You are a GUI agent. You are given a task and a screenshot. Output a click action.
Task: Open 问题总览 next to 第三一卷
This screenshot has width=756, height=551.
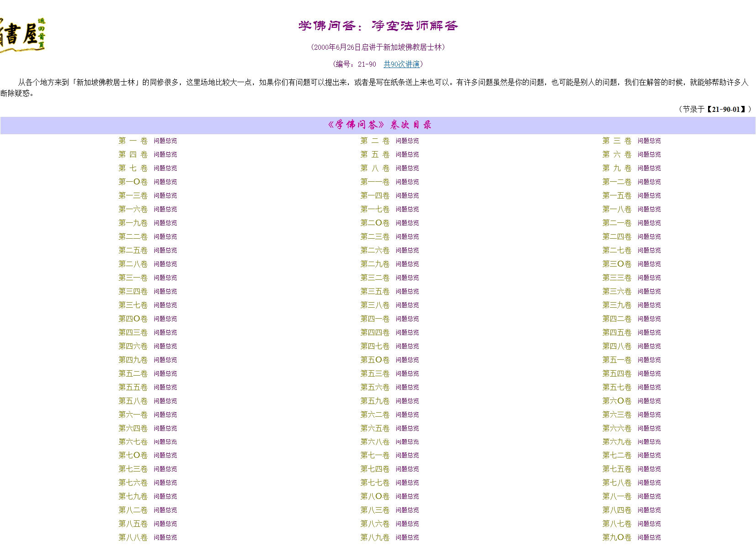165,278
